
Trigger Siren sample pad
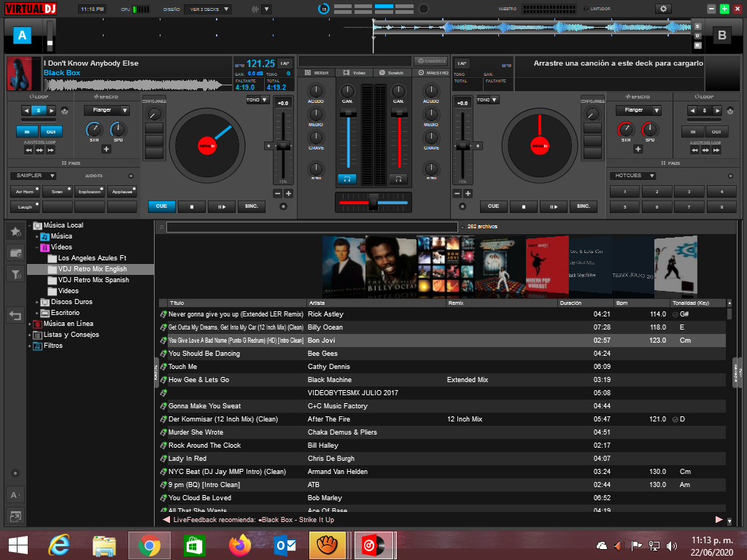[x=57, y=192]
